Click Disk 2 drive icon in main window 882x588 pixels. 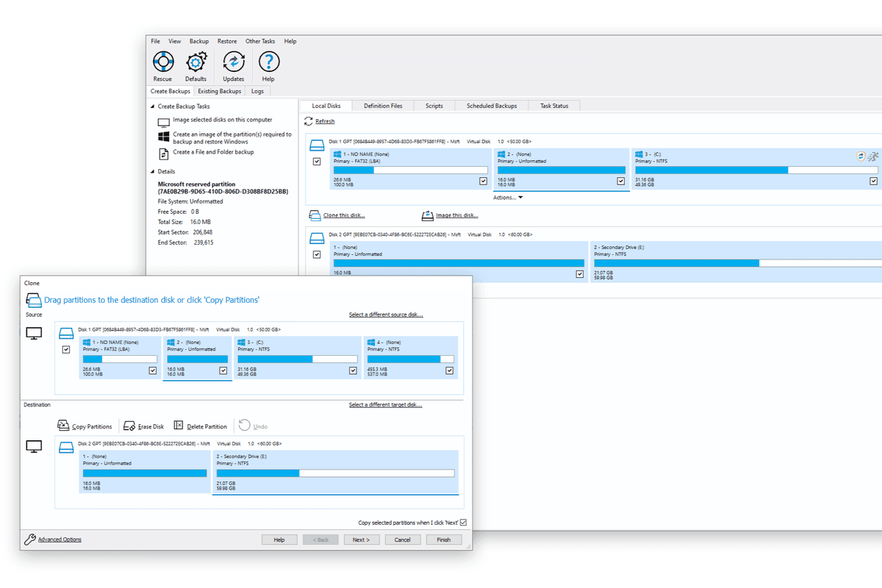317,238
